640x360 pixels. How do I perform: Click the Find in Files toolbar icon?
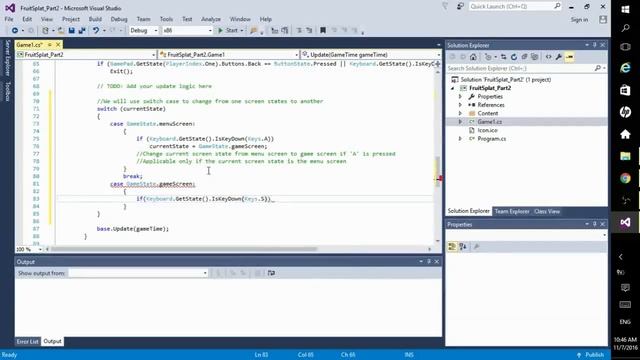click(254, 31)
